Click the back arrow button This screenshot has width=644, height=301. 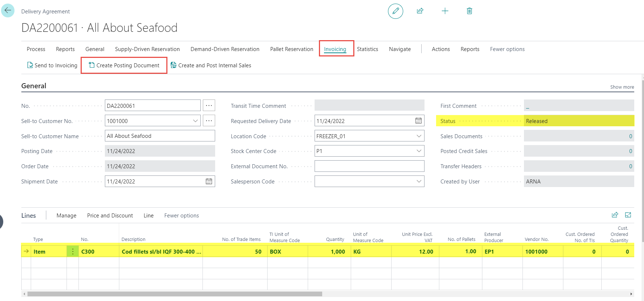point(8,10)
